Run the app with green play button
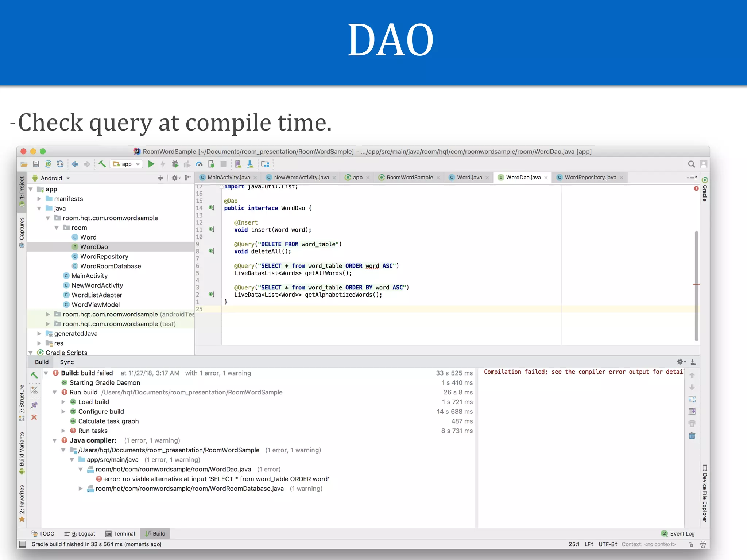The width and height of the screenshot is (747, 560). click(151, 164)
